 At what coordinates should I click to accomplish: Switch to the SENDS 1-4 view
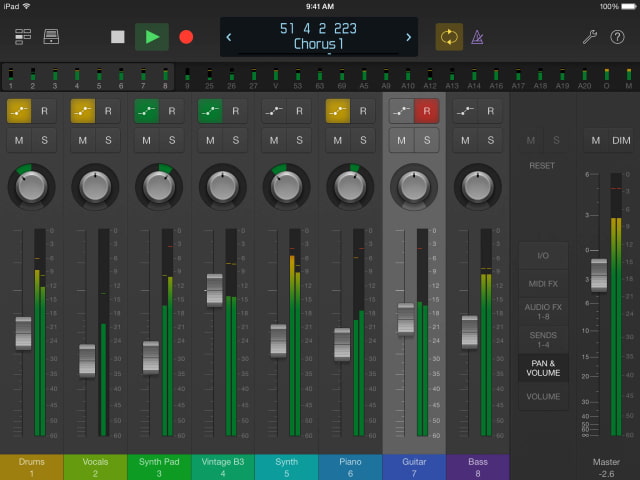(x=543, y=337)
